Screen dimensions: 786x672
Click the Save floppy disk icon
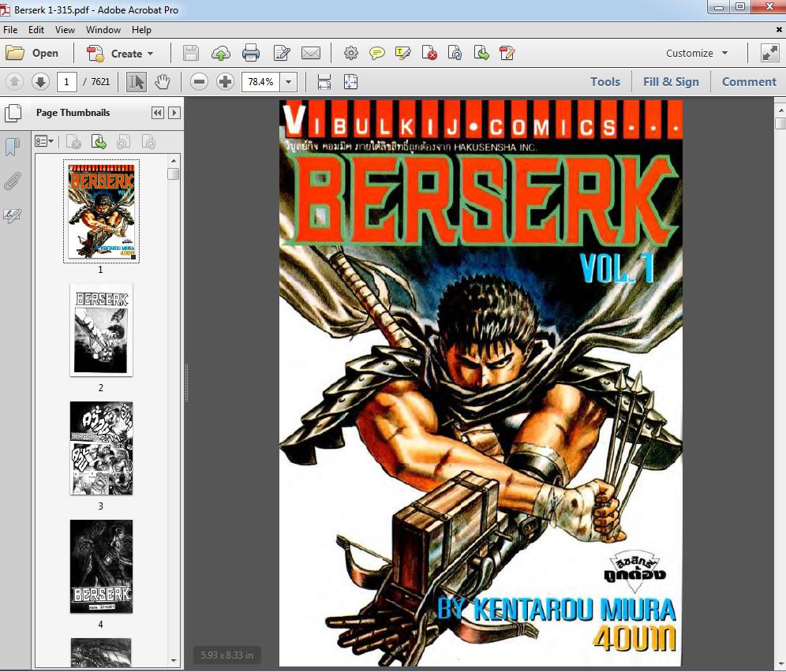click(x=190, y=53)
